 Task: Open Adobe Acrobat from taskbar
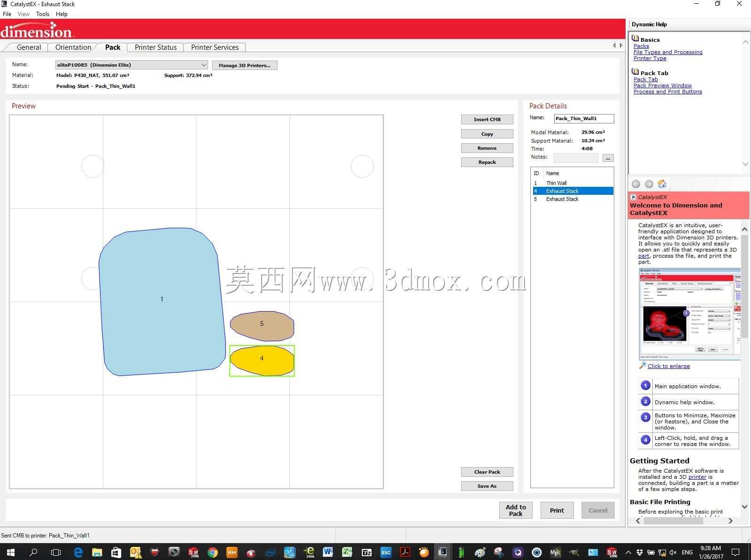[405, 552]
